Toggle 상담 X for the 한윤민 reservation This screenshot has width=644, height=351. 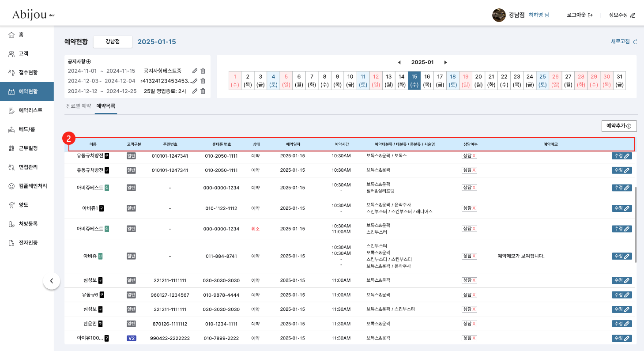469,324
